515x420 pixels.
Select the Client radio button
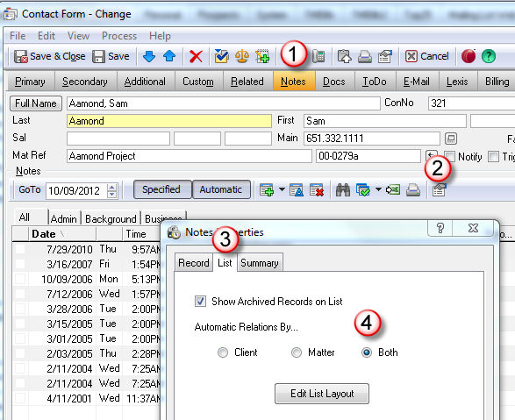223,352
